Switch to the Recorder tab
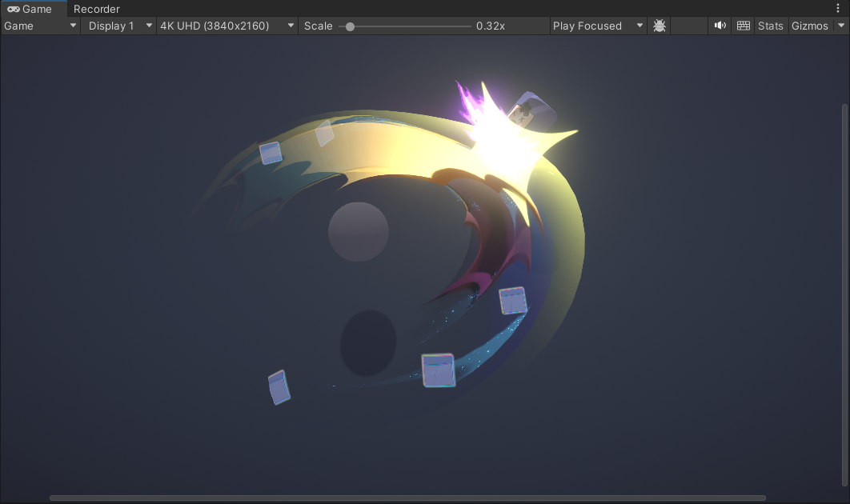The image size is (850, 504). (x=97, y=9)
